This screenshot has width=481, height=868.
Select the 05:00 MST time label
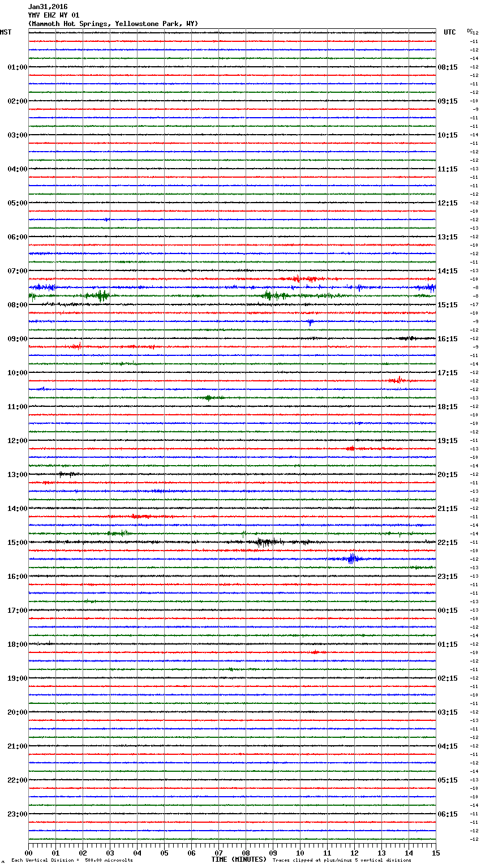(17, 203)
